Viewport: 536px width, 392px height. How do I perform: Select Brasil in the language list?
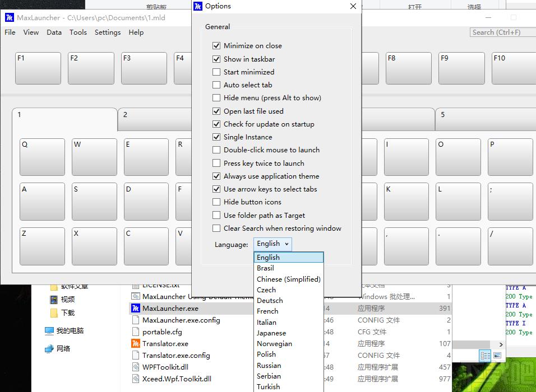[289, 268]
